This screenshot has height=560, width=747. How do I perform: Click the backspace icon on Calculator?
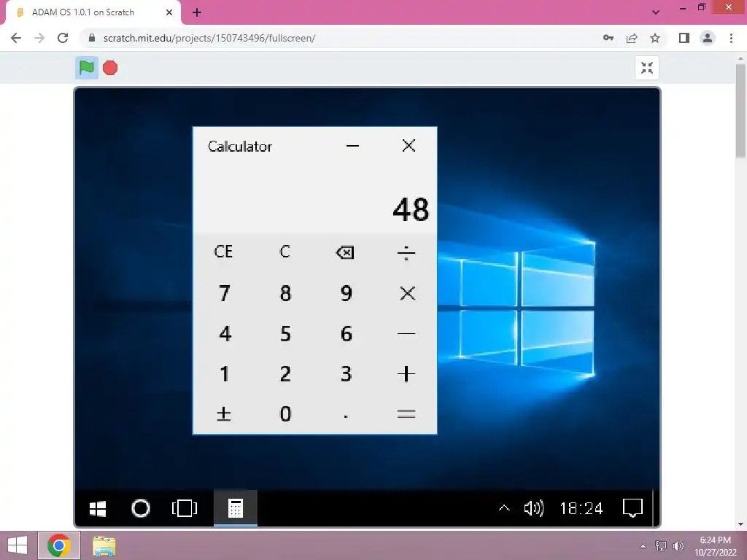[x=345, y=252]
